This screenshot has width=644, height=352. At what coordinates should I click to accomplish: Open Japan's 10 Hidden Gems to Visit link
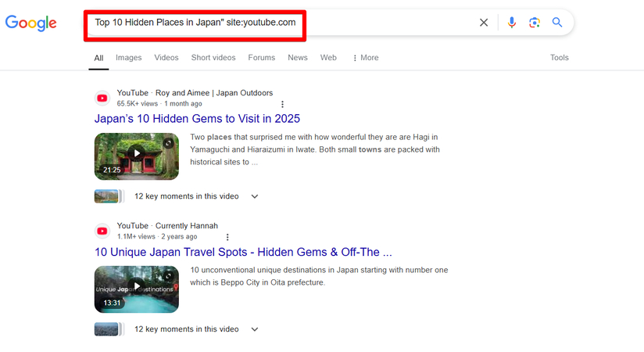point(197,119)
